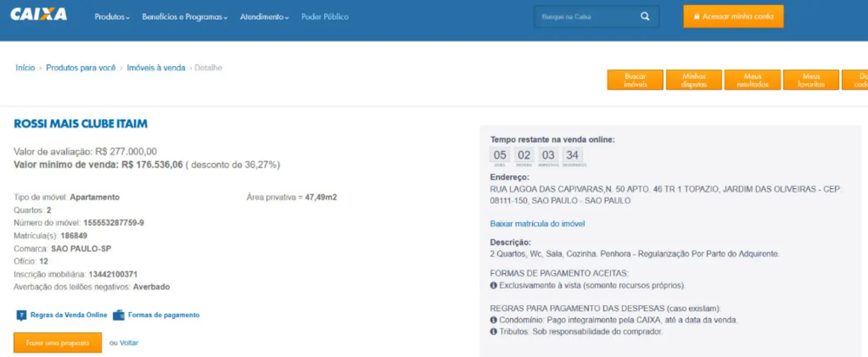The height and width of the screenshot is (357, 868).
Task: Go to Meus resultados tab
Action: coord(753,80)
